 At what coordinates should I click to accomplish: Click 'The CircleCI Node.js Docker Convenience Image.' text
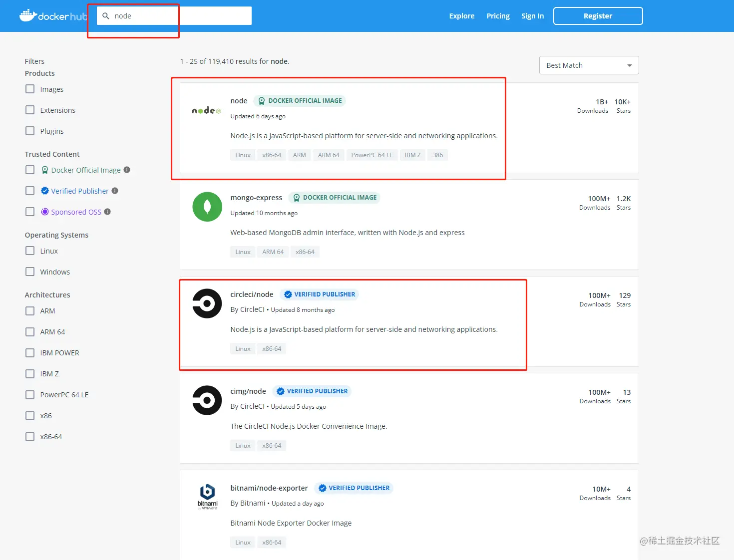309,426
